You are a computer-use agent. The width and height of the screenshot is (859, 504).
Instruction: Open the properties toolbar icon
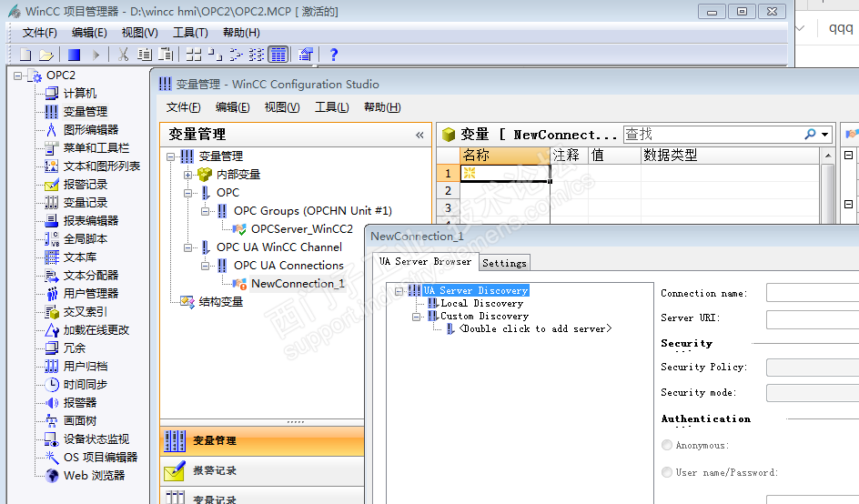(x=306, y=55)
